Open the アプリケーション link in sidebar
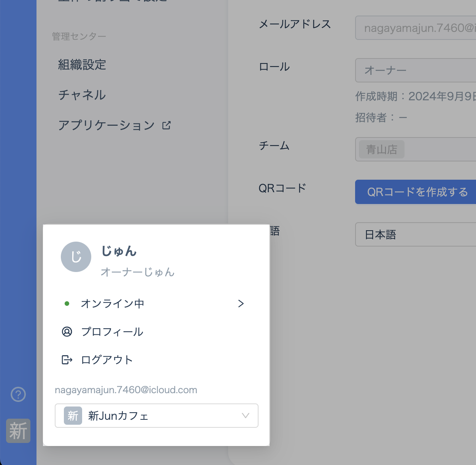476x465 pixels. coord(106,125)
